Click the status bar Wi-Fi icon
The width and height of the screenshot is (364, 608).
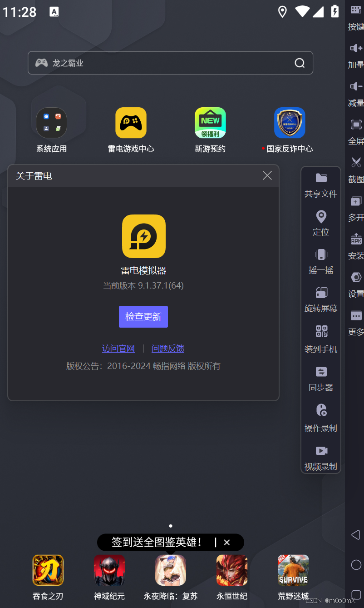302,12
